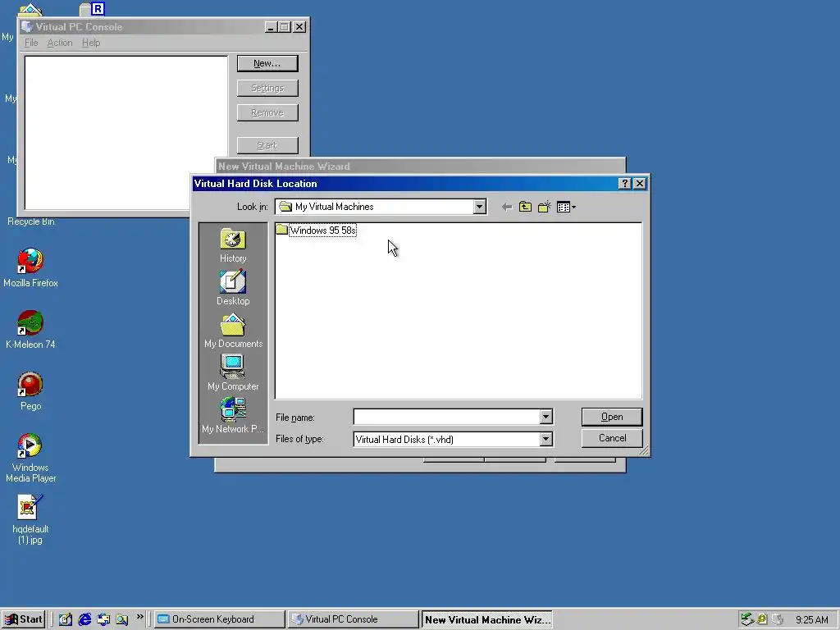Click New... in Virtual PC Console
This screenshot has width=840, height=630.
click(x=267, y=63)
